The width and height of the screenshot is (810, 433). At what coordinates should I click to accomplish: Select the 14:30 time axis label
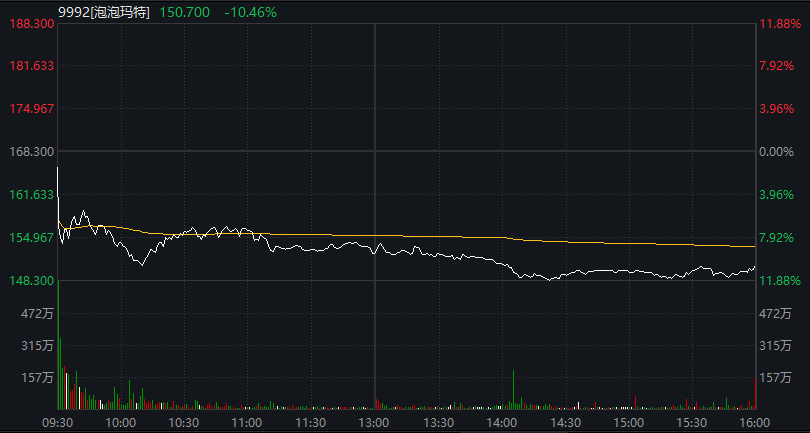564,422
